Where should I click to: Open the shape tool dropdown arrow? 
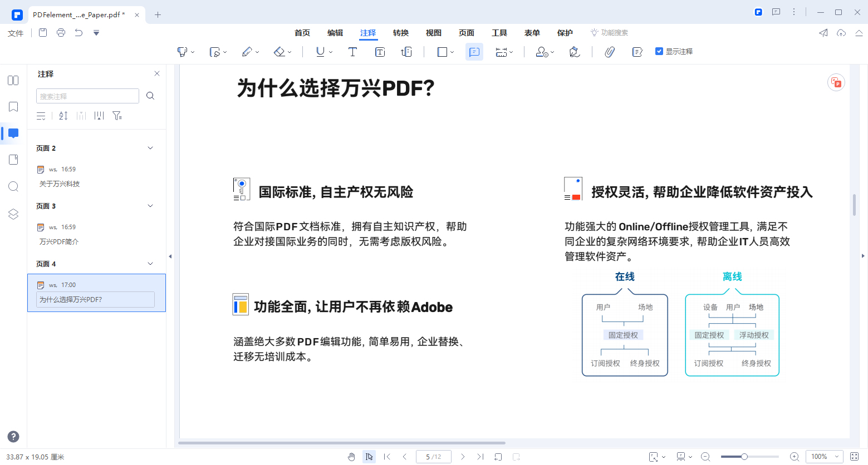[452, 52]
